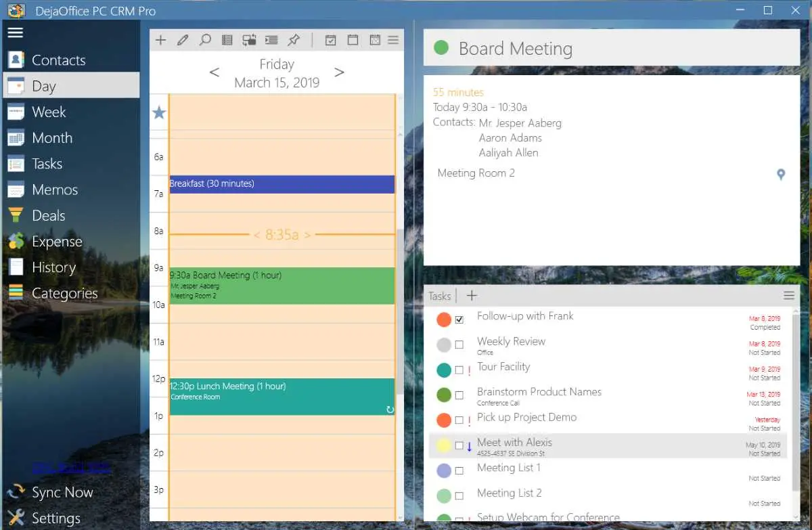Select the pencil edit icon in toolbar
812x530 pixels.
click(x=183, y=40)
